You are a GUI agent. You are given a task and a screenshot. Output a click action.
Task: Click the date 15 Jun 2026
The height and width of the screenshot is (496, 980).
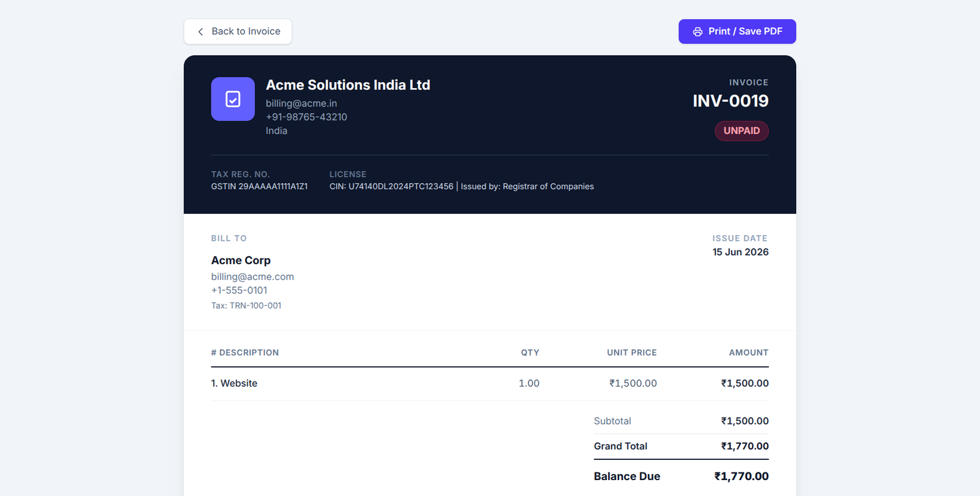pos(740,252)
